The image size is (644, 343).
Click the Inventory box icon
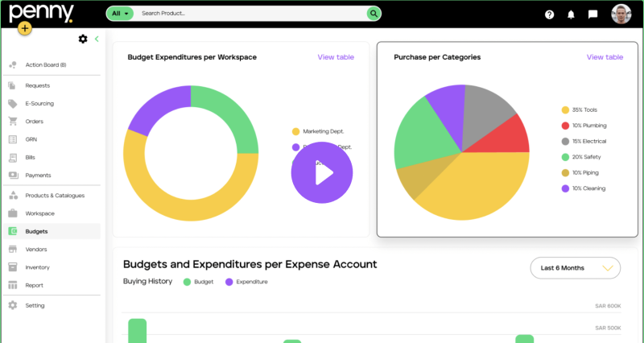pos(13,267)
